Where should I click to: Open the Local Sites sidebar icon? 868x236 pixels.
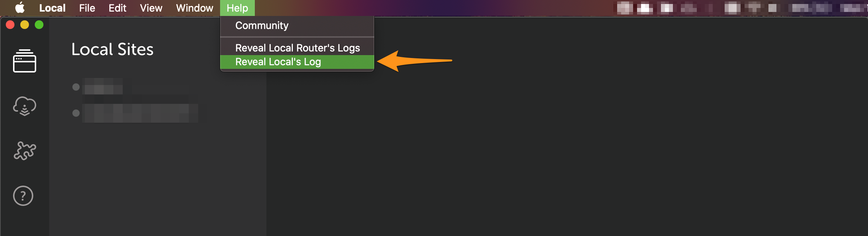(x=25, y=61)
